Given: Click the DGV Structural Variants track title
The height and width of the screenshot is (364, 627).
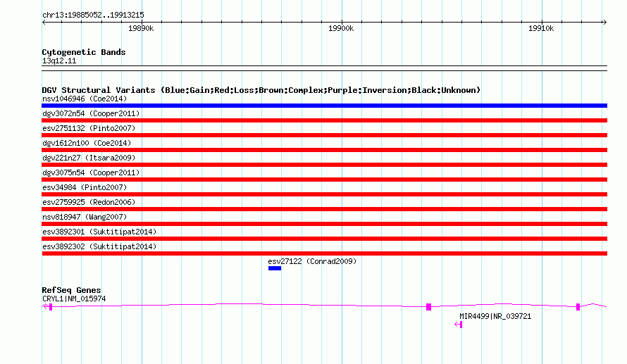Looking at the screenshot, I should 261,90.
